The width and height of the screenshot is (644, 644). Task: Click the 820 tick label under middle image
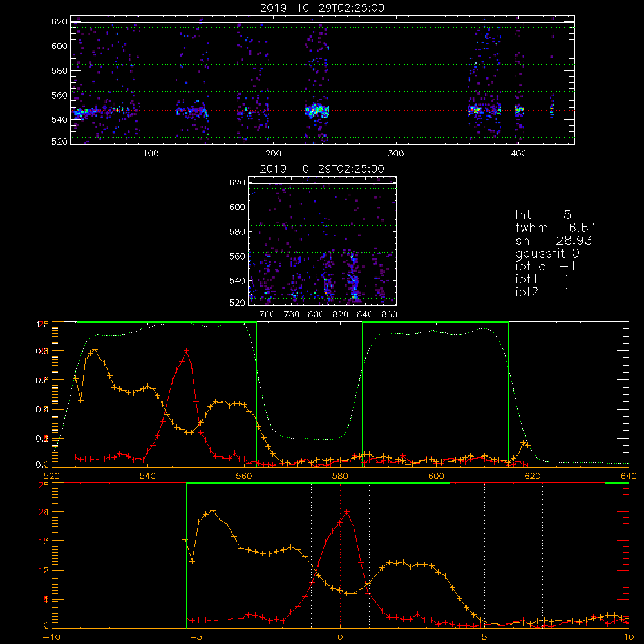point(340,314)
